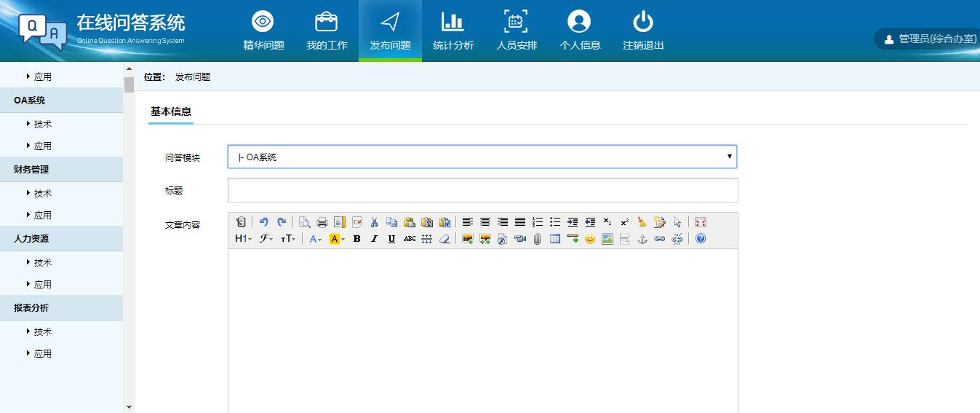Toggle bold formatting in editor
Screen dimensions: 980x413
point(356,239)
